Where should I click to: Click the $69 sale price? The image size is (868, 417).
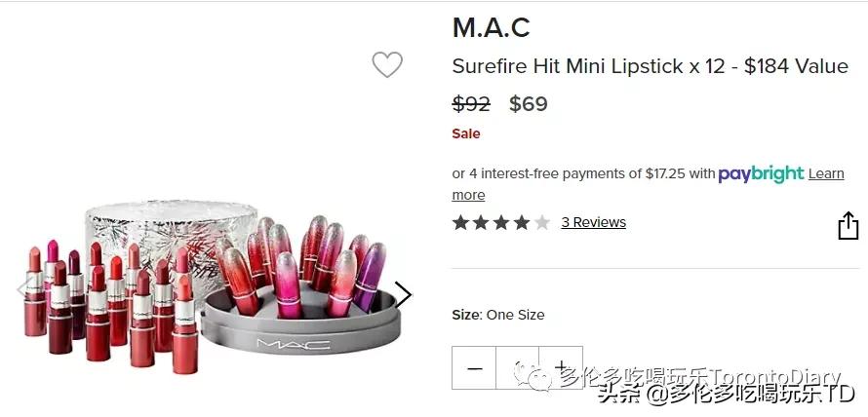click(529, 103)
